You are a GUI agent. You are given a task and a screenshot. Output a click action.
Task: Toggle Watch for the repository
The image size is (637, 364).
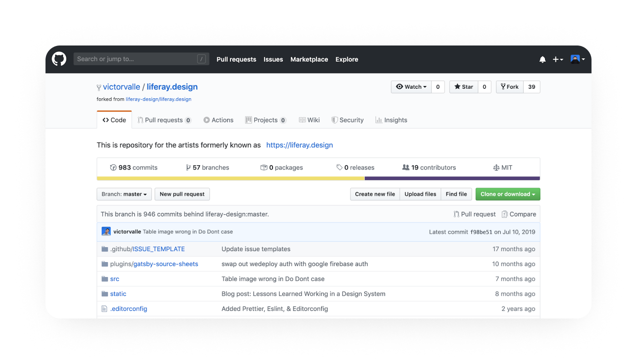(x=410, y=86)
